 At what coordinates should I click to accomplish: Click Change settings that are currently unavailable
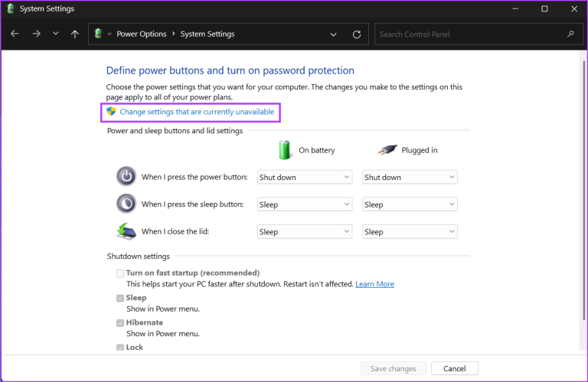tap(197, 112)
